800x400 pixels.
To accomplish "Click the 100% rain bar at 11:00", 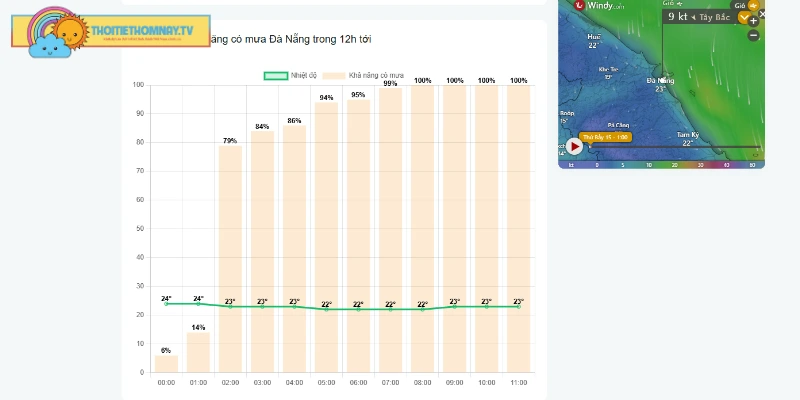I will coord(518,229).
